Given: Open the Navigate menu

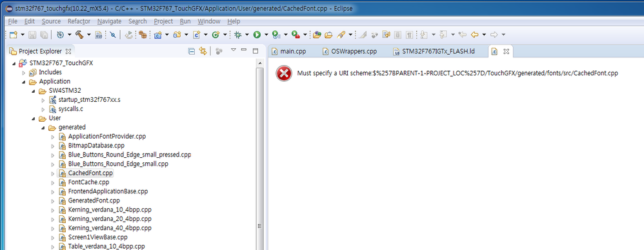Looking at the screenshot, I should (x=109, y=21).
